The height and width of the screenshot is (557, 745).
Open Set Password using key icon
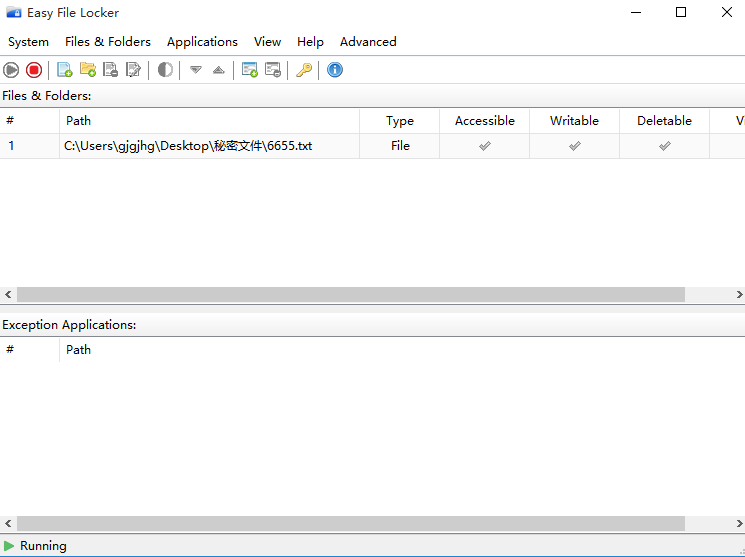(x=304, y=70)
